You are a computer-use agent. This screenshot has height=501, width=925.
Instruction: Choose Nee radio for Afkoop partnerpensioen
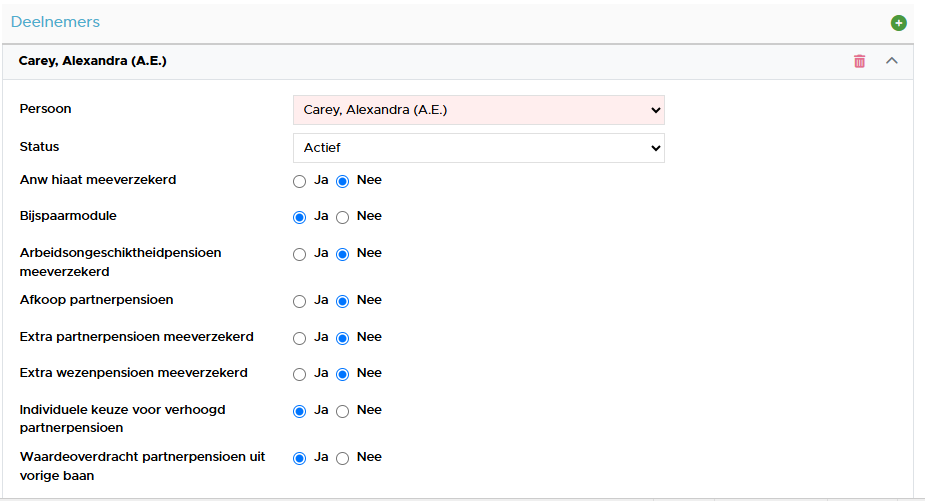point(343,302)
